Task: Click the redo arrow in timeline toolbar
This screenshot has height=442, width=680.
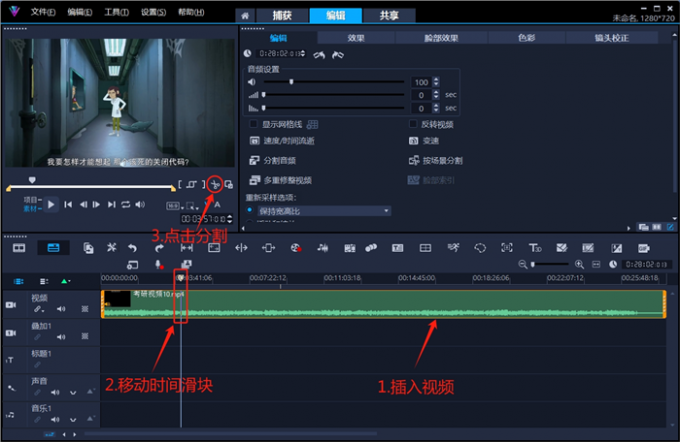Action: pos(159,248)
